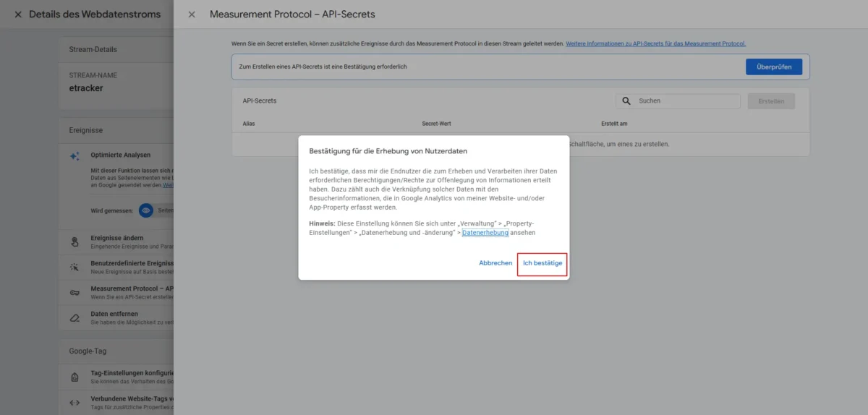Click the 'API-Secrets' table heading

(x=260, y=100)
